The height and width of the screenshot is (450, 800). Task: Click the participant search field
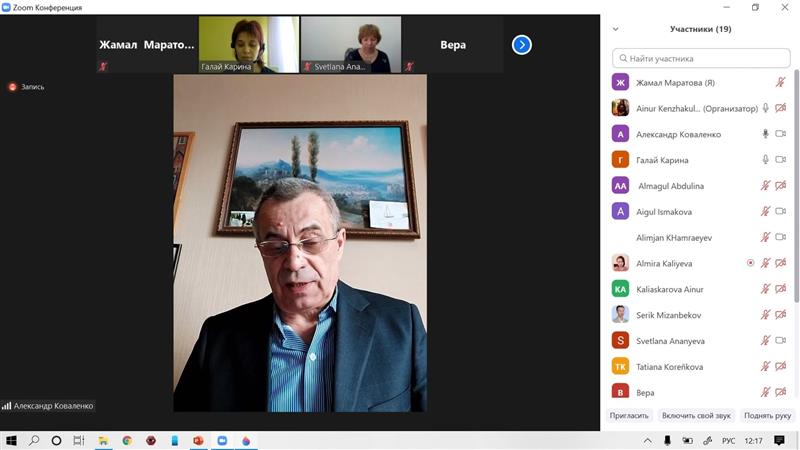pyautogui.click(x=700, y=59)
